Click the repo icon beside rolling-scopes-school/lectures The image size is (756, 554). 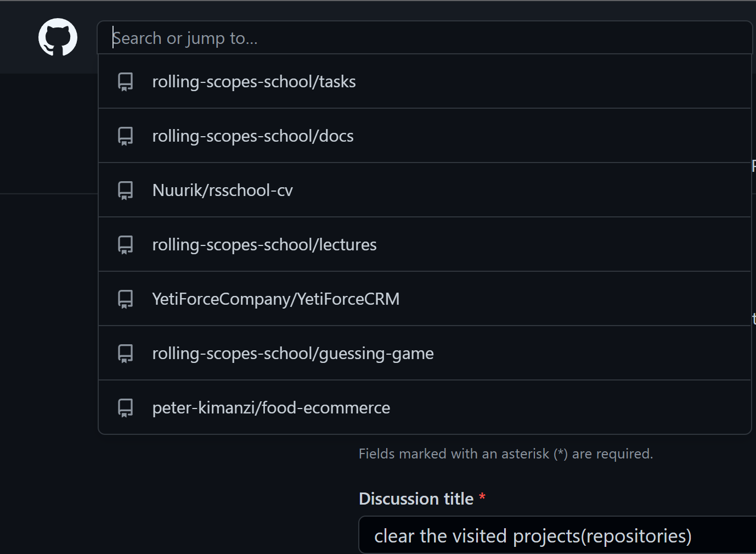click(x=126, y=244)
